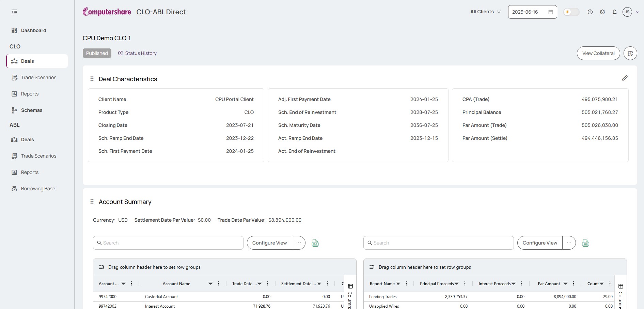Open the settings gear
This screenshot has height=309, width=644.
(602, 12)
